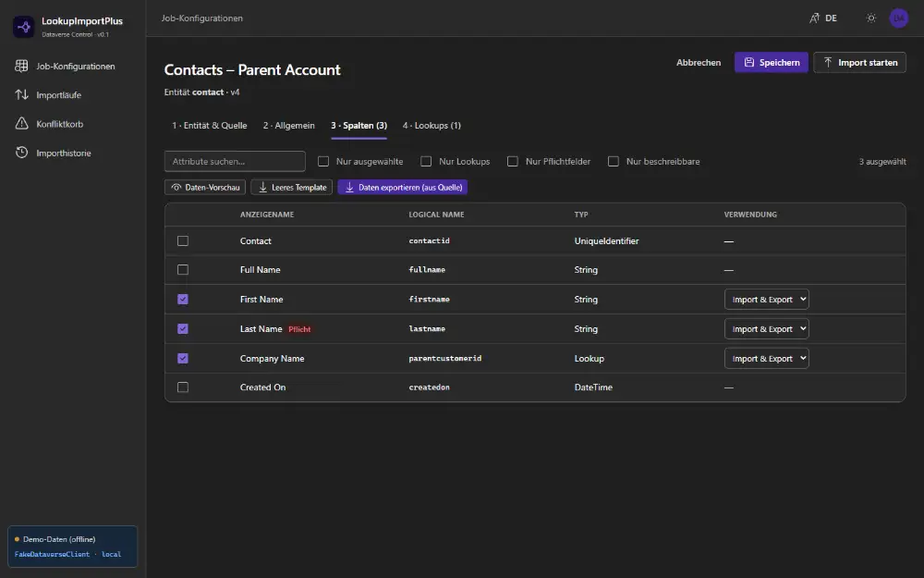The width and height of the screenshot is (924, 578).
Task: Open the user avatar menu
Action: click(x=899, y=18)
